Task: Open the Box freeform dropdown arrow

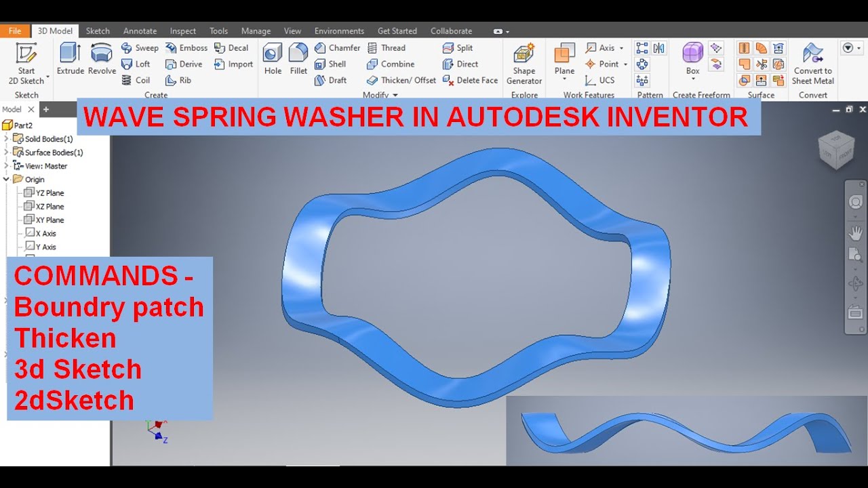Action: (692, 79)
